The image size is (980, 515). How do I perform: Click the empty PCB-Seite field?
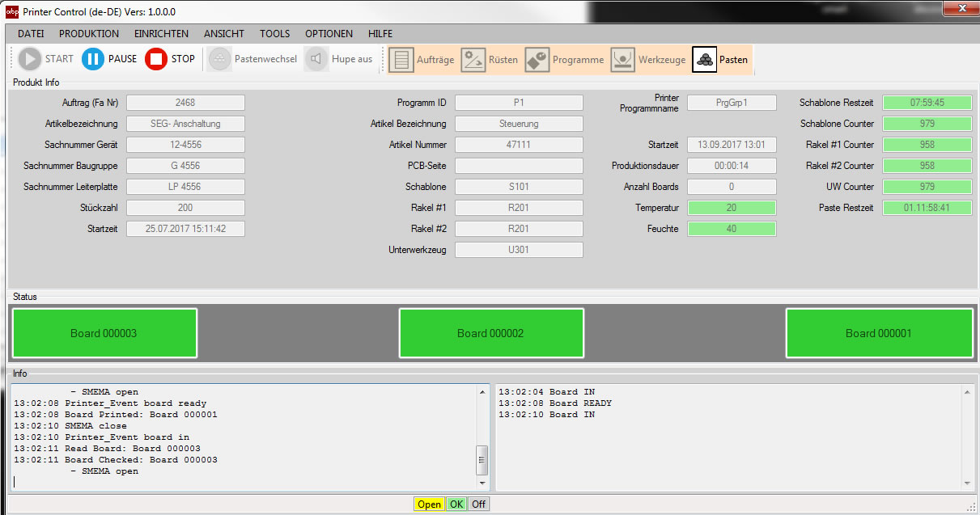pos(519,166)
